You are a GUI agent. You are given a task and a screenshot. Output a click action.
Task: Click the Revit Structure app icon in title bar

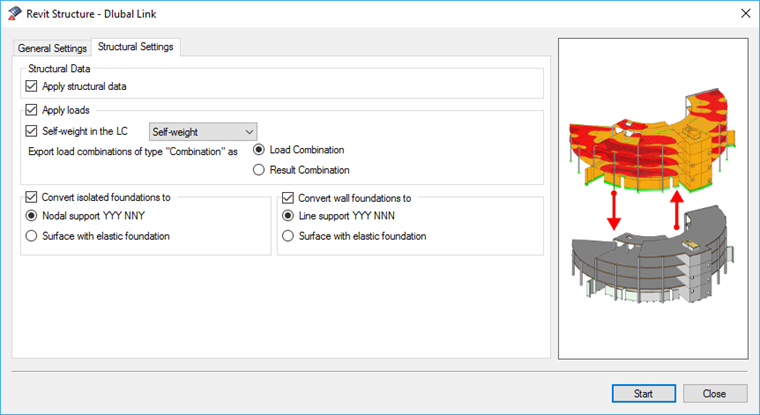(13, 13)
